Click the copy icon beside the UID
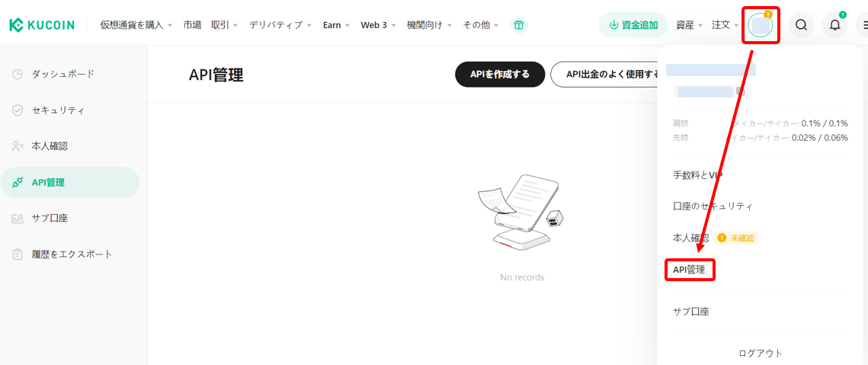This screenshot has height=365, width=868. tap(740, 91)
